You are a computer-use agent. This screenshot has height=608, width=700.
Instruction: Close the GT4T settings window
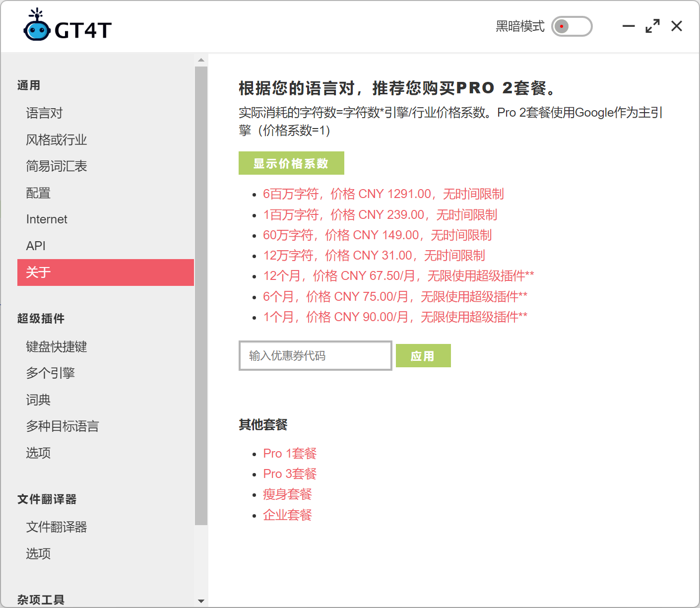click(676, 26)
